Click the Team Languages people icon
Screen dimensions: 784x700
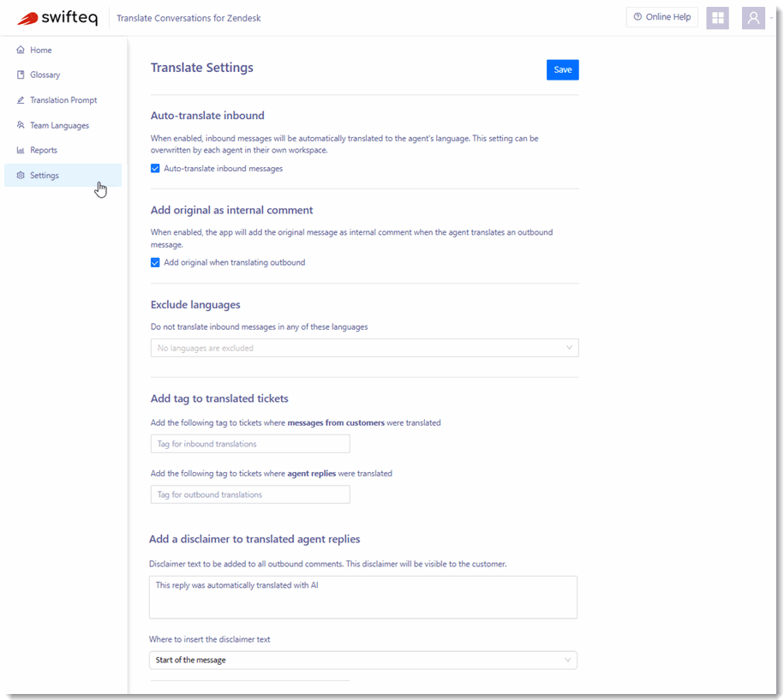click(21, 125)
